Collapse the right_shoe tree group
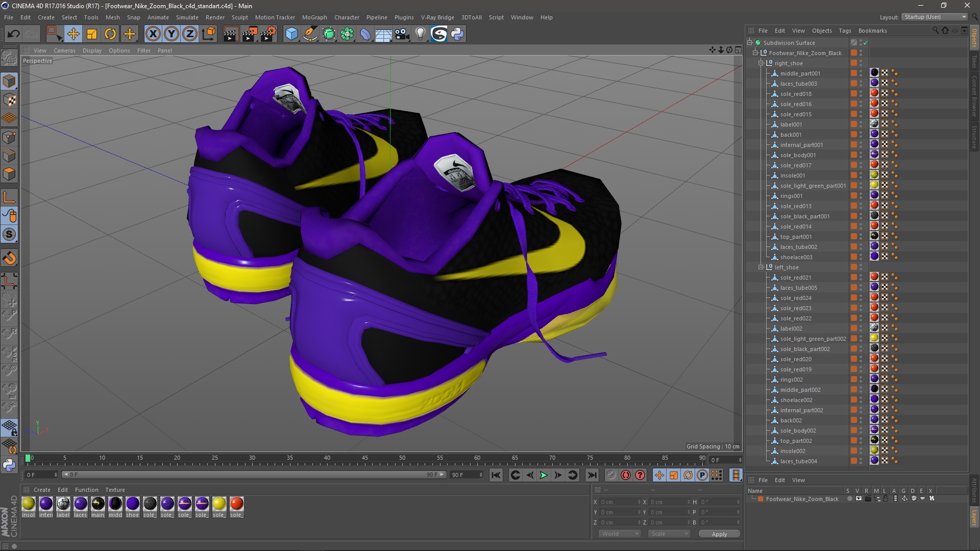The width and height of the screenshot is (980, 551). pyautogui.click(x=761, y=63)
